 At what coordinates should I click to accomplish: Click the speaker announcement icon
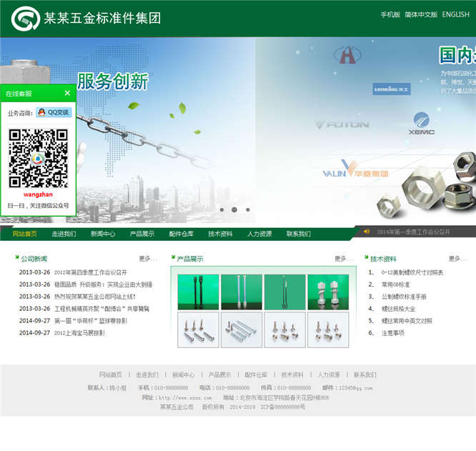pyautogui.click(x=367, y=232)
